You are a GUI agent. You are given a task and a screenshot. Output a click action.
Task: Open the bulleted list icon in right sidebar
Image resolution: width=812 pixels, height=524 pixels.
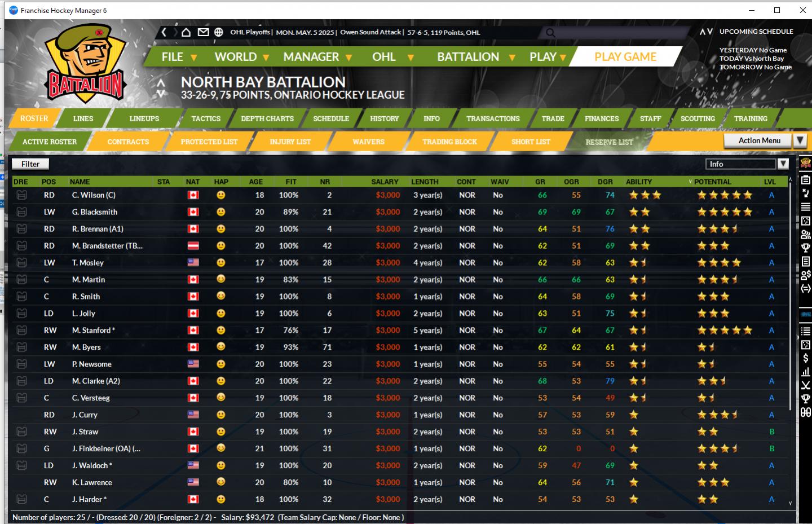point(806,331)
